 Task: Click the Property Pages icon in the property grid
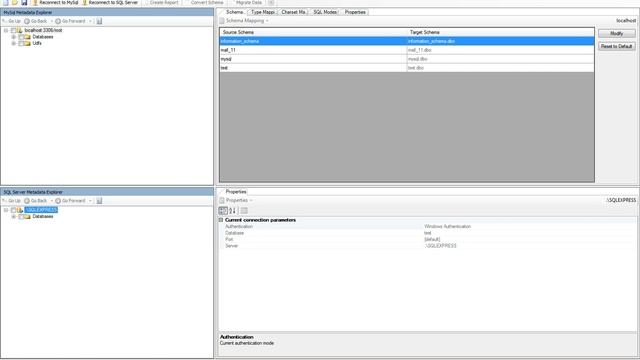tap(244, 211)
